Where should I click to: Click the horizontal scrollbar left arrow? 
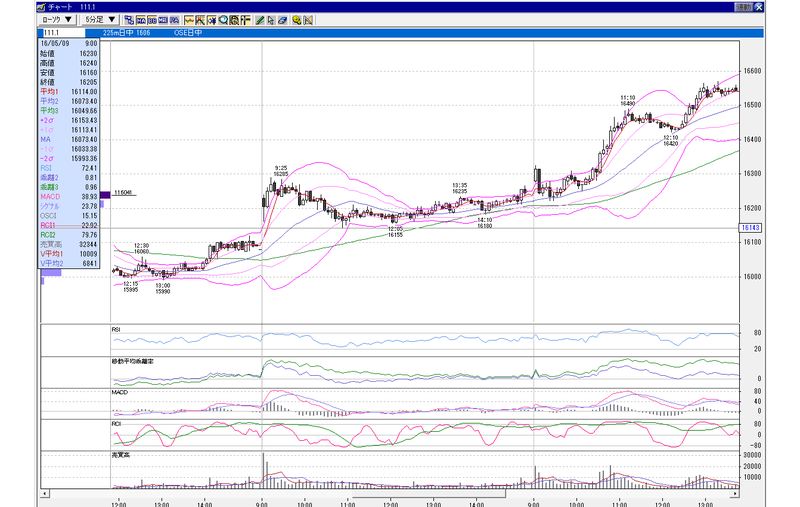pyautogui.click(x=45, y=493)
